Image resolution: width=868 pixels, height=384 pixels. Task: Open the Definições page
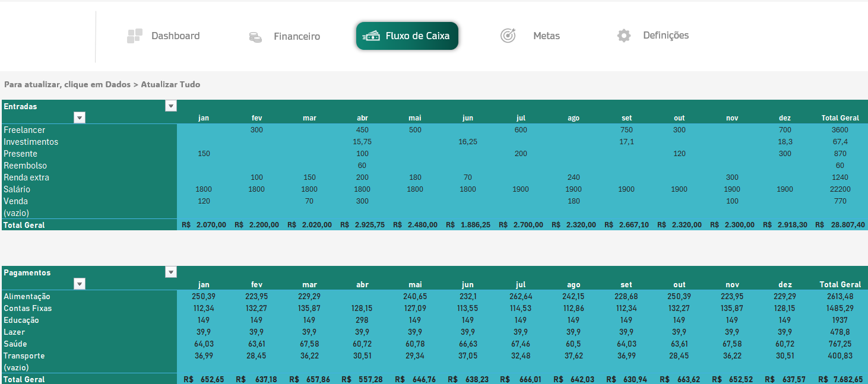click(666, 36)
